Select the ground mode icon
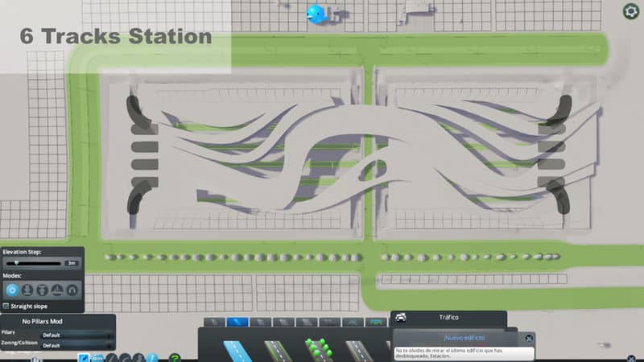Viewport: 644px width, 362px height. [x=27, y=290]
